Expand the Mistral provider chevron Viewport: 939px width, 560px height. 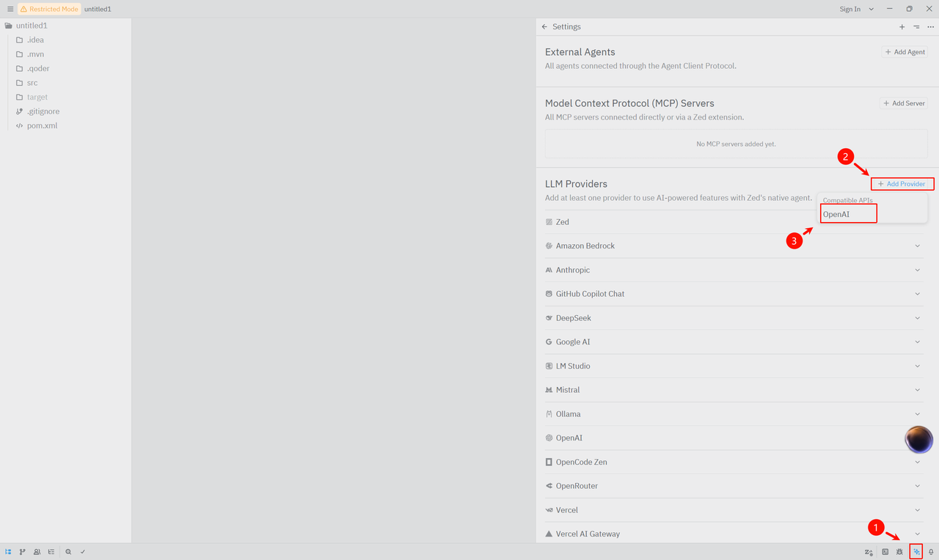(917, 390)
